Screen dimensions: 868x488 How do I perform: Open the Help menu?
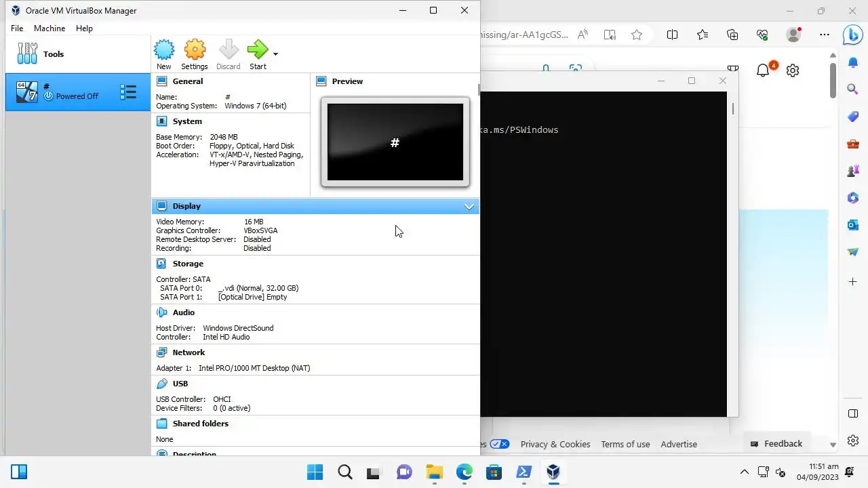(84, 28)
